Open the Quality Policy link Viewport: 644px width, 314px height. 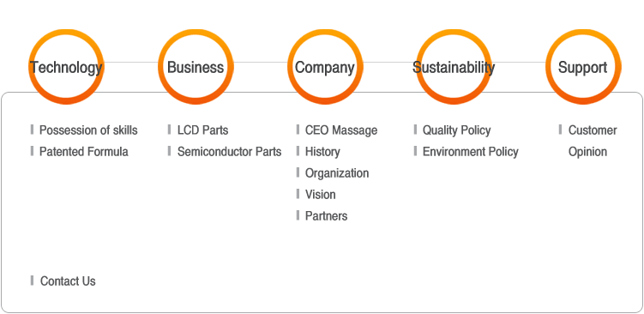point(457,130)
